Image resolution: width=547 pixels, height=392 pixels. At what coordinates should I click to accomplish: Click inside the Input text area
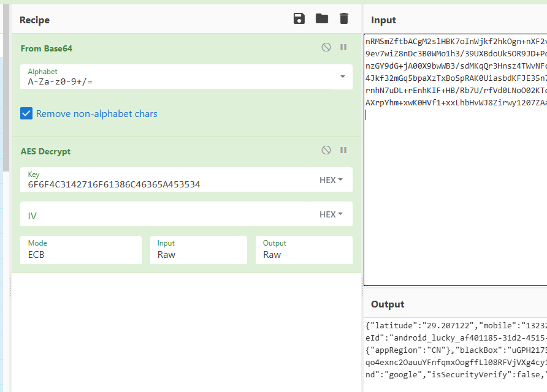(455, 196)
